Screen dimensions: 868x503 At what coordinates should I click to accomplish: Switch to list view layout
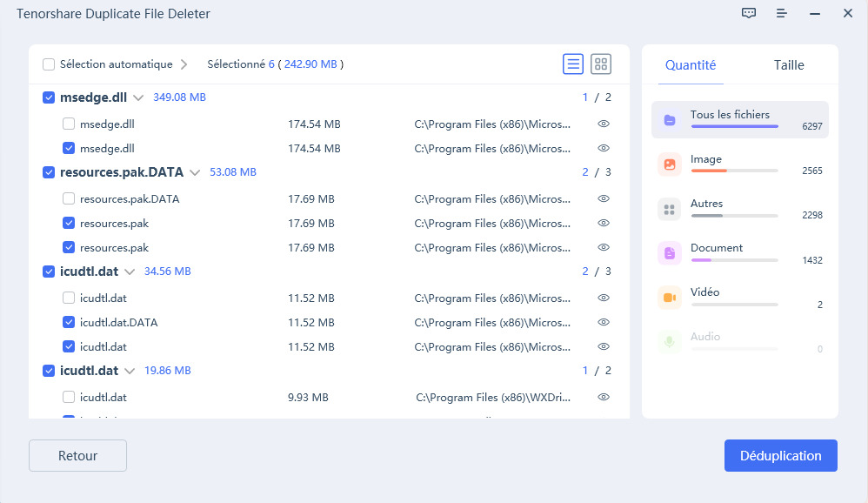click(573, 64)
